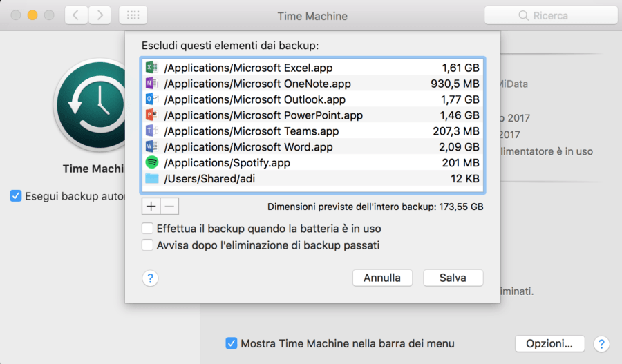Show all preferences grid button
Viewport: 622px width, 364px height.
pyautogui.click(x=133, y=15)
